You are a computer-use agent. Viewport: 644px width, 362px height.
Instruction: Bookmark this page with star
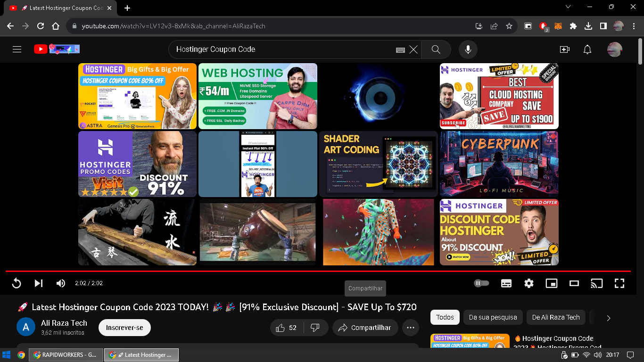pyautogui.click(x=509, y=26)
